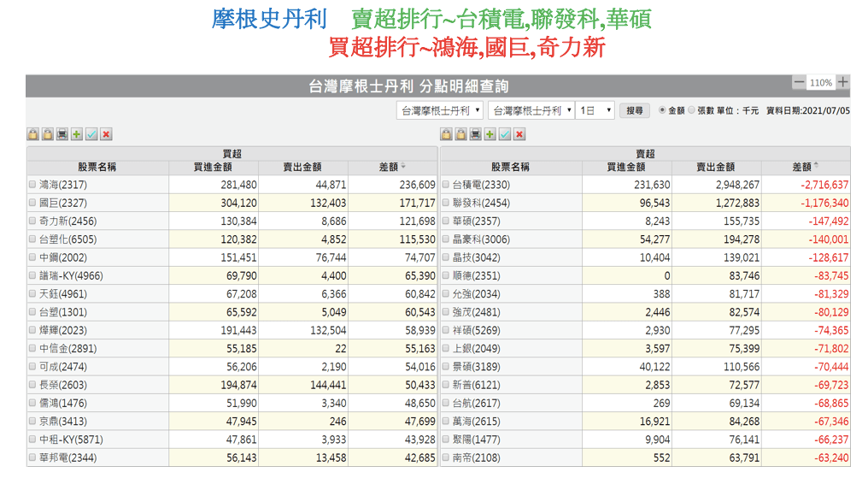868x484 pixels.
Task: Open the 聯發科(2454) stock link
Action: [x=480, y=203]
